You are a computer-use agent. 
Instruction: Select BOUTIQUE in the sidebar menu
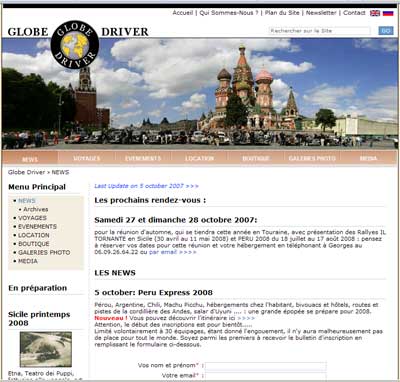[34, 244]
